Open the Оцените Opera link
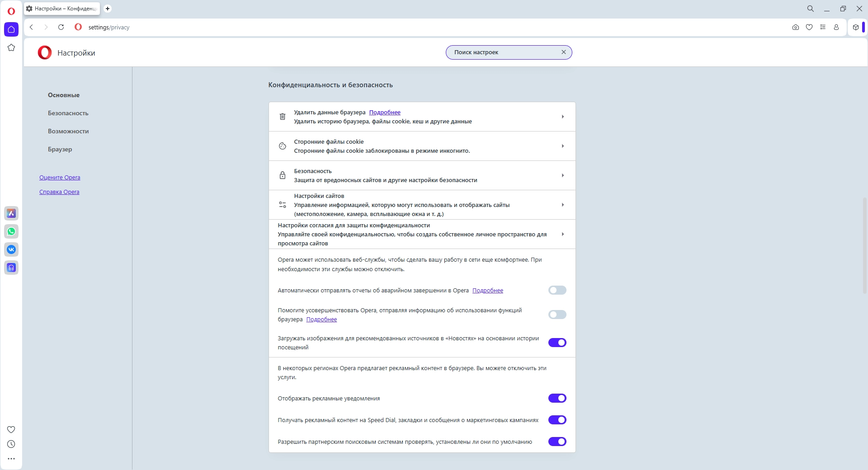The width and height of the screenshot is (868, 470). (x=60, y=177)
